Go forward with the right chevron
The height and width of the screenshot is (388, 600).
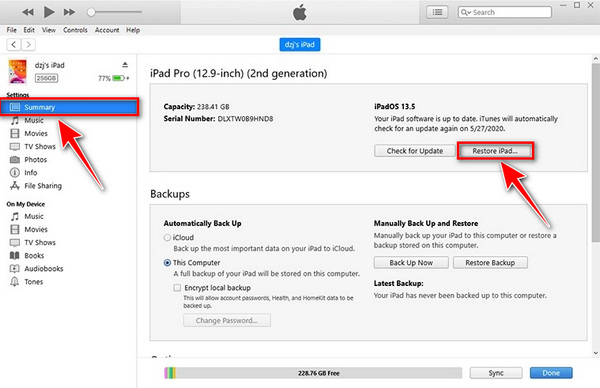pos(28,45)
